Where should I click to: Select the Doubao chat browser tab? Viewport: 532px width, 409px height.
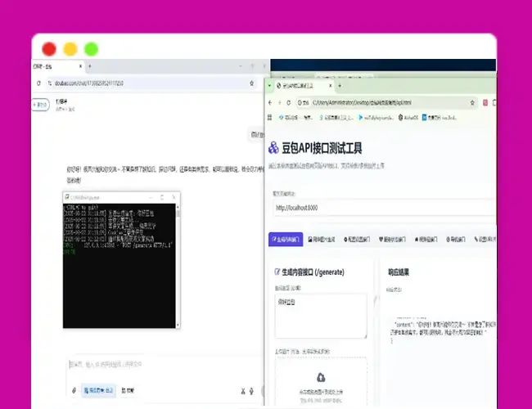tap(57, 66)
